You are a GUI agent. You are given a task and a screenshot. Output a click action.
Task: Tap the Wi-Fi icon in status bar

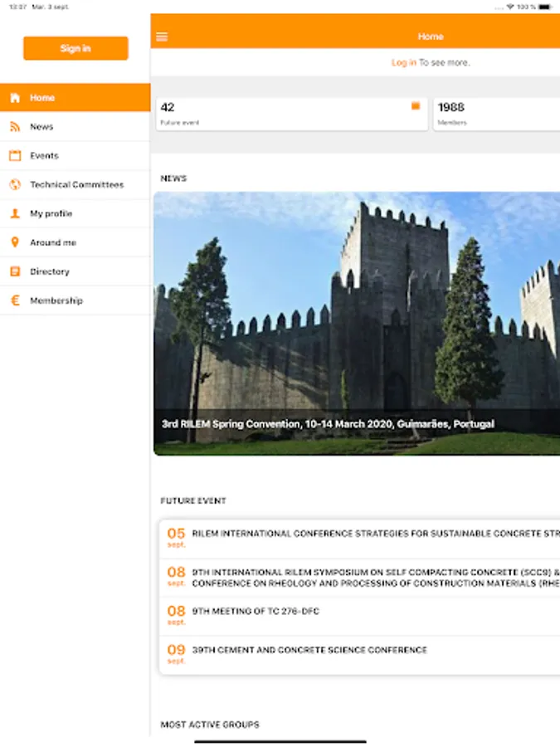coord(510,7)
